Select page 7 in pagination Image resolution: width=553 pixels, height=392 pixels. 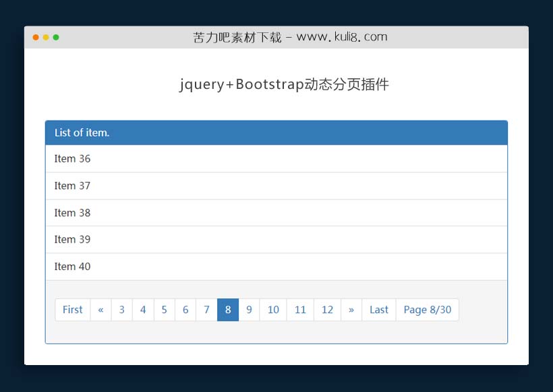coord(206,310)
